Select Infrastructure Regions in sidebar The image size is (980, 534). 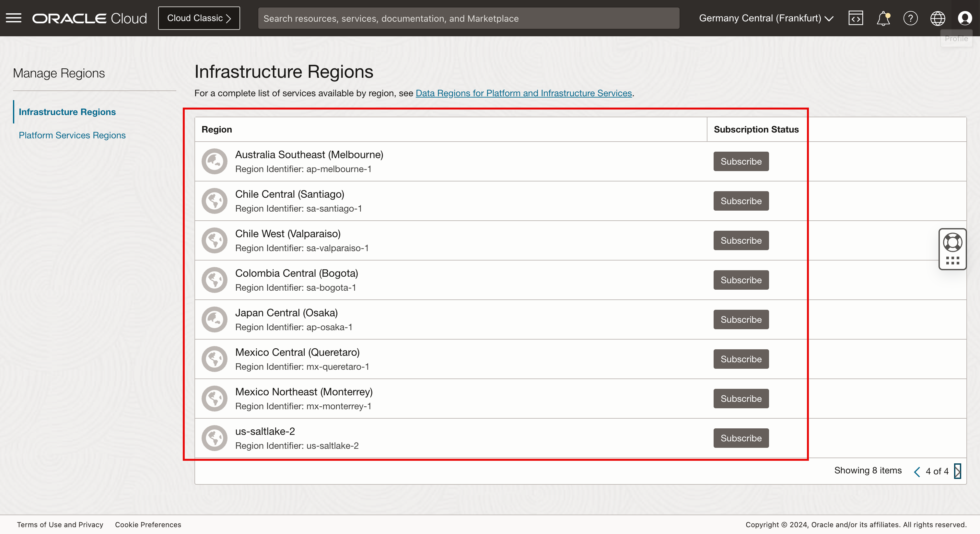point(67,112)
